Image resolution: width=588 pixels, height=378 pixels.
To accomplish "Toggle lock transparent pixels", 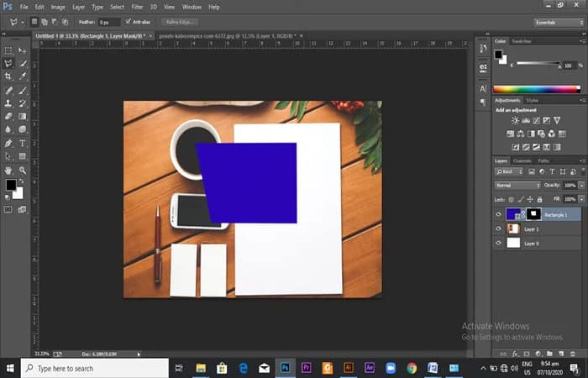I will (511, 200).
